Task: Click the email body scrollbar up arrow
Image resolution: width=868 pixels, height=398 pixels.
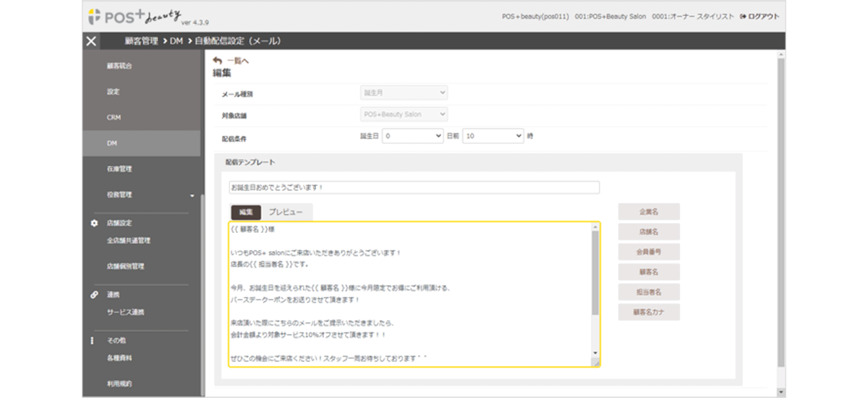Action: (595, 226)
